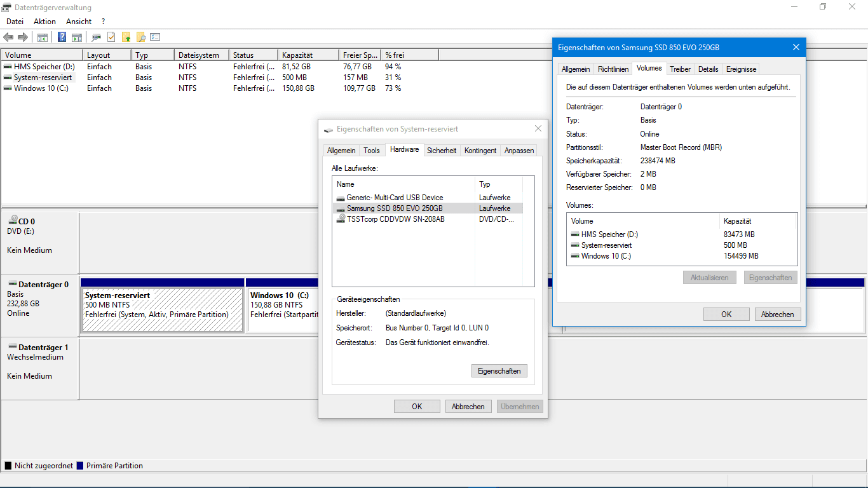Click Abbrechen in the Samsung SSD dialog

pos(778,314)
